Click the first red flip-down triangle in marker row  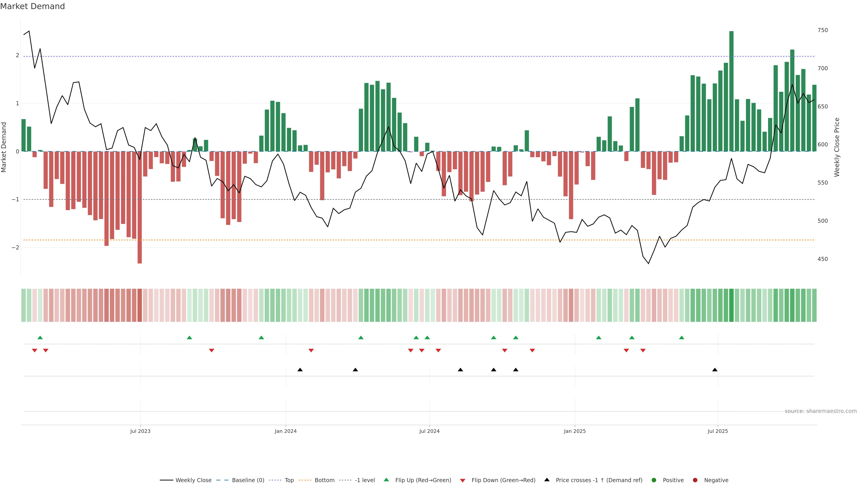pyautogui.click(x=34, y=351)
